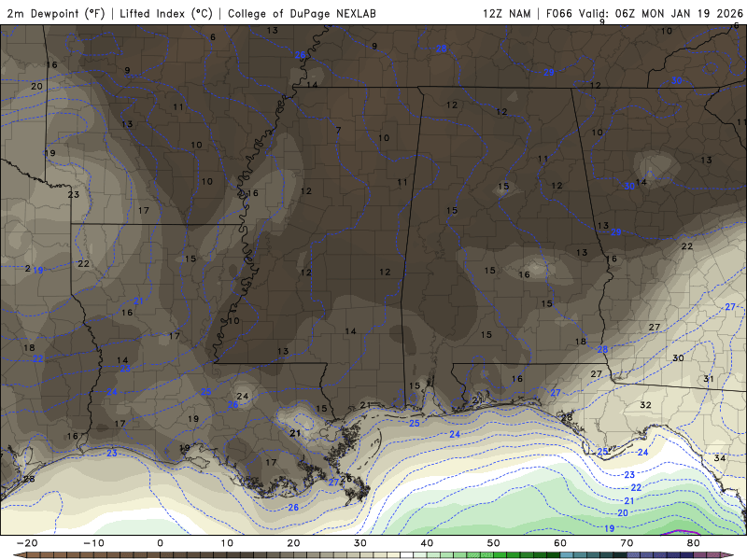Click the 70 tick on the color scale
Screen dimensions: 747x560
click(627, 543)
